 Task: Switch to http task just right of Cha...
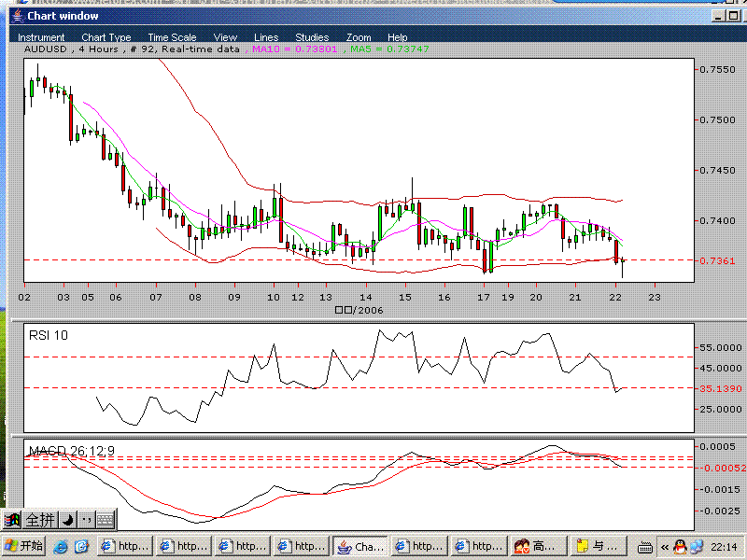pos(419,546)
